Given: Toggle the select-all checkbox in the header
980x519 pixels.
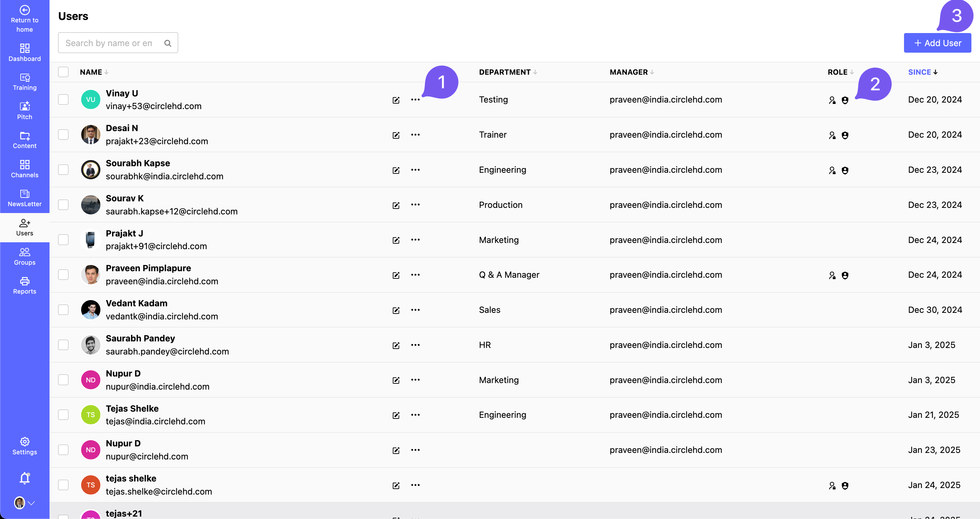Looking at the screenshot, I should point(63,72).
